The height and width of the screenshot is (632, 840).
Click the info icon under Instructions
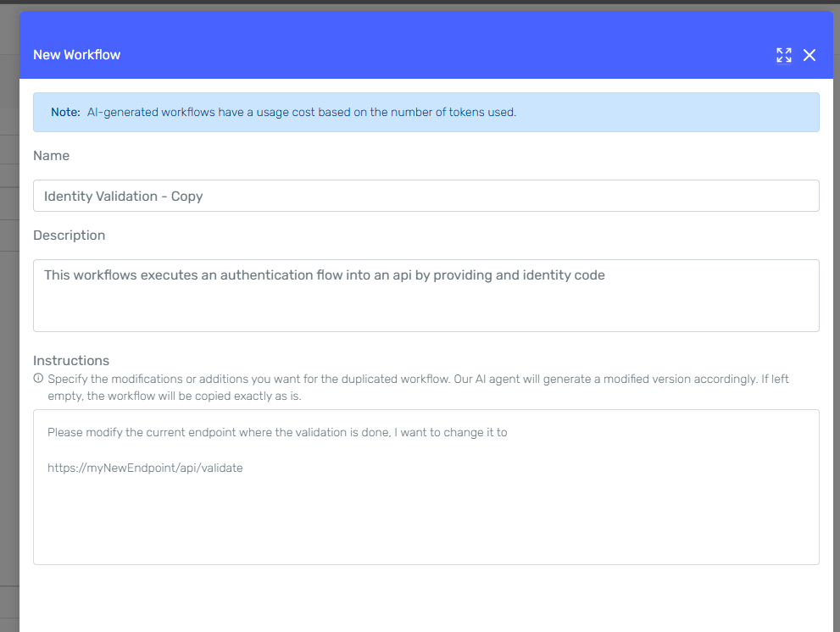[x=38, y=379]
